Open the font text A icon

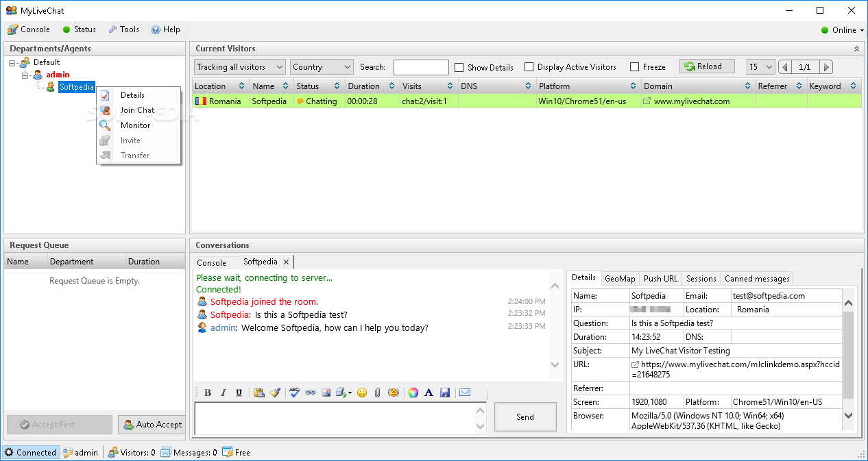(x=429, y=393)
